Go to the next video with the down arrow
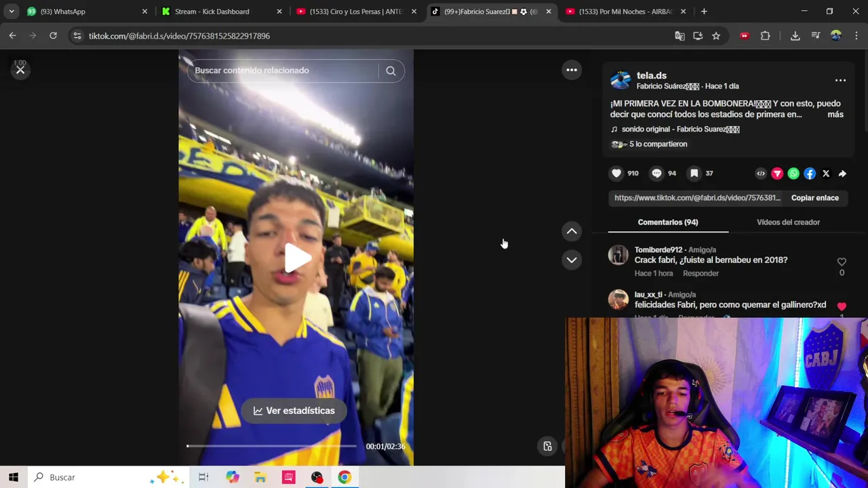 pyautogui.click(x=572, y=260)
